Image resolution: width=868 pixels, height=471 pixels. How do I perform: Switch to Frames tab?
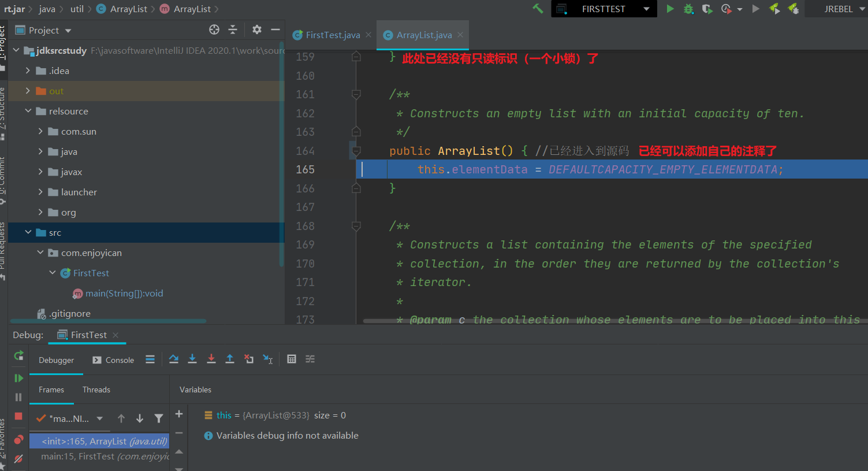click(x=51, y=390)
